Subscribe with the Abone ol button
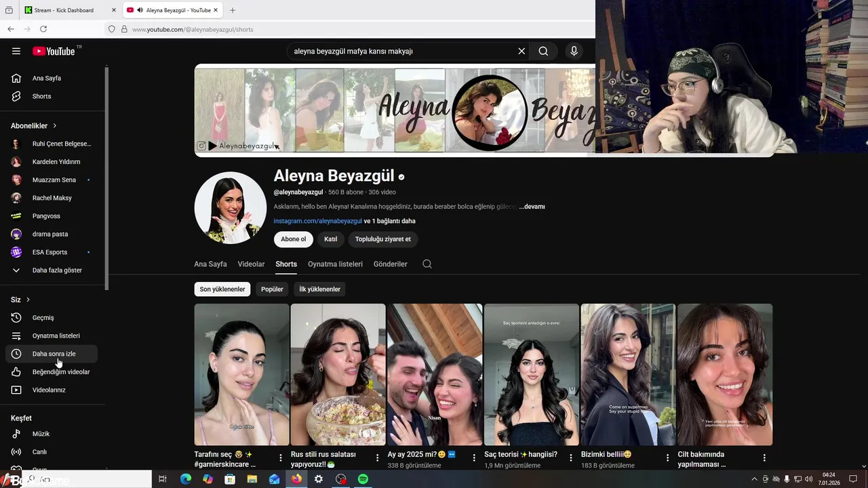The image size is (868, 488). (x=293, y=239)
